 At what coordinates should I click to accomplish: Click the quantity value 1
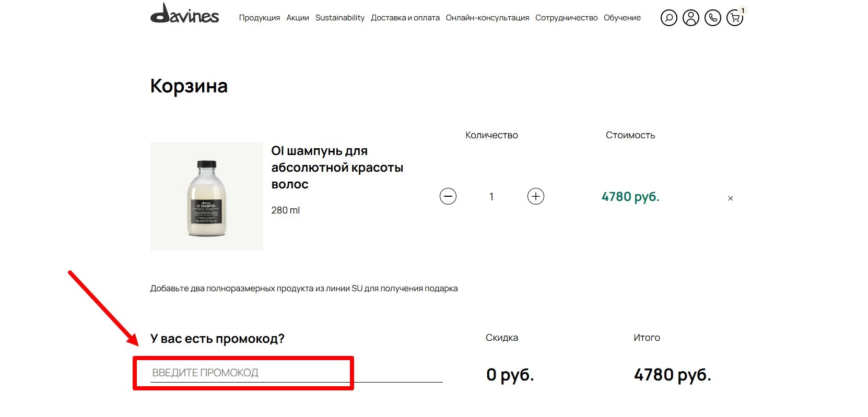(491, 197)
